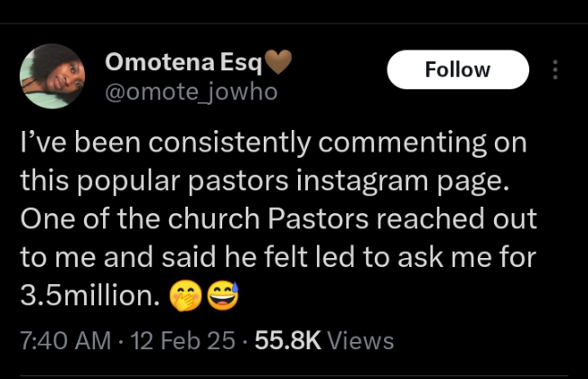Image resolution: width=588 pixels, height=379 pixels.
Task: Open the @omote_jowho handle link
Action: coord(191,92)
